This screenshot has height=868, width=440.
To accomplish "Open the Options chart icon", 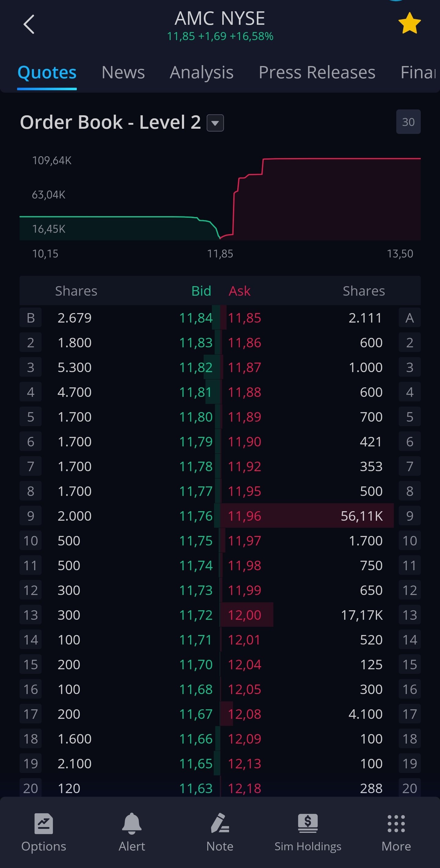I will tap(44, 824).
